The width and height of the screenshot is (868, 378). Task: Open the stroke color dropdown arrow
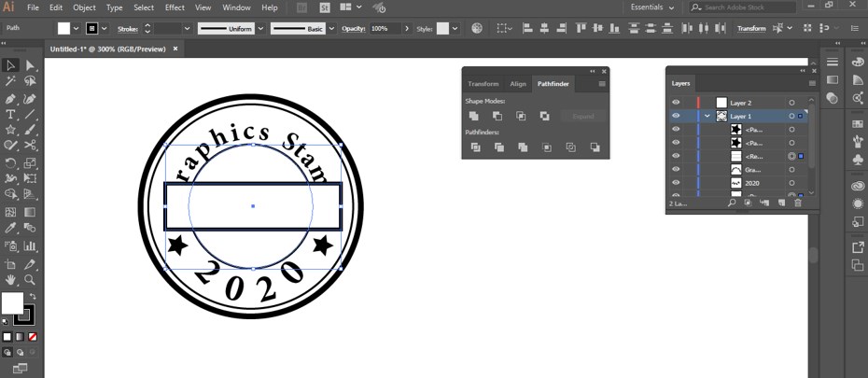[x=104, y=28]
